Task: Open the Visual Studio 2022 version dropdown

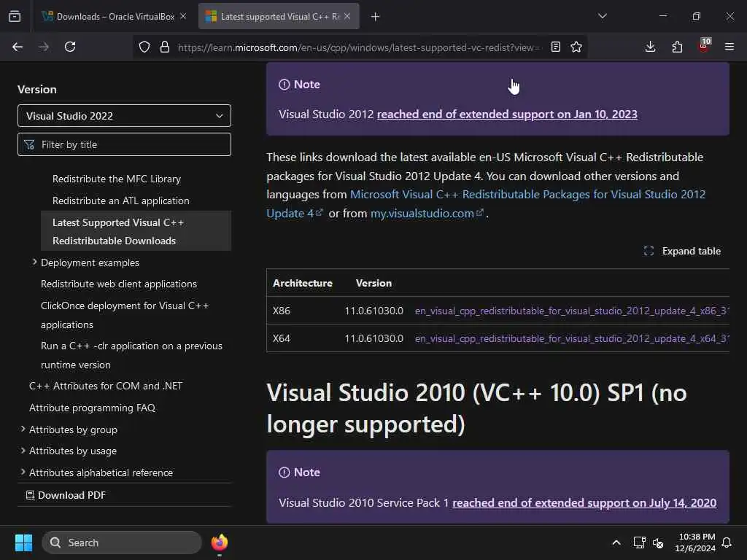Action: coord(124,115)
